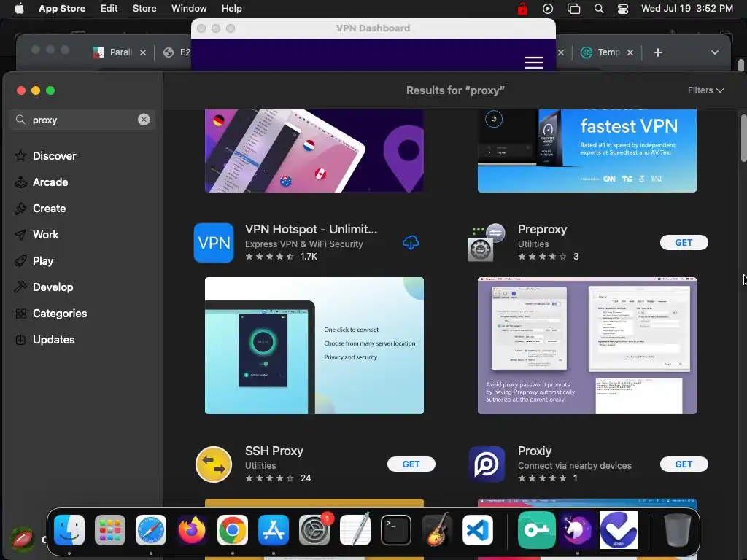The image size is (747, 560).
Task: Open Safari from the dock
Action: 151,530
